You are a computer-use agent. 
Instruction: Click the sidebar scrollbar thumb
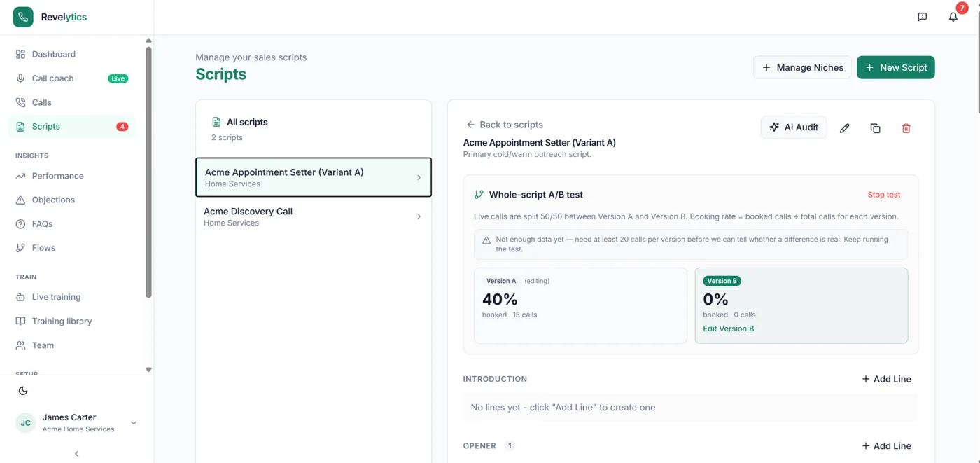tap(148, 172)
